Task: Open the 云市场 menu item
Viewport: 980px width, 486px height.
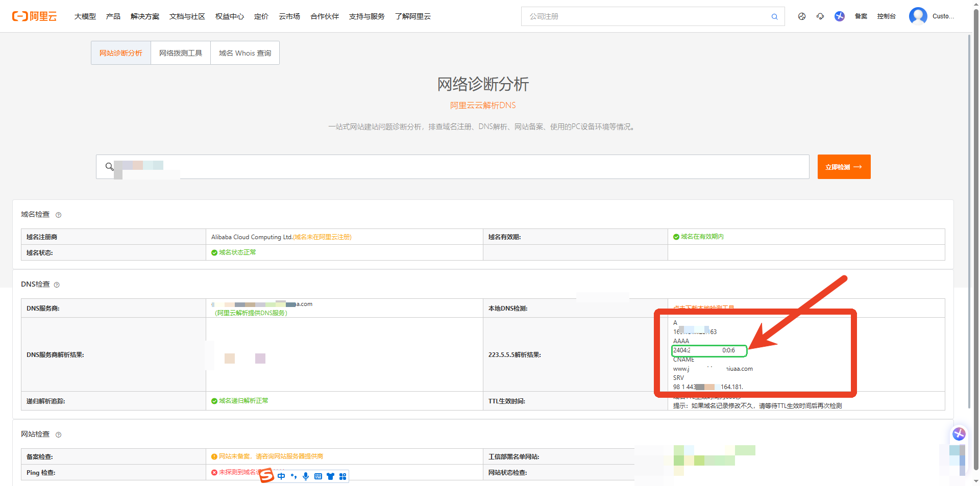Action: [x=289, y=16]
